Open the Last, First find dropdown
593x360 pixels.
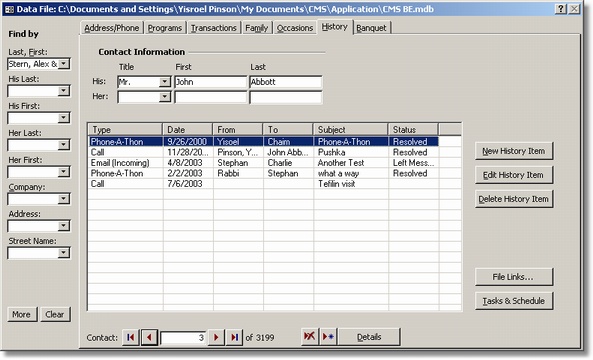pyautogui.click(x=64, y=64)
